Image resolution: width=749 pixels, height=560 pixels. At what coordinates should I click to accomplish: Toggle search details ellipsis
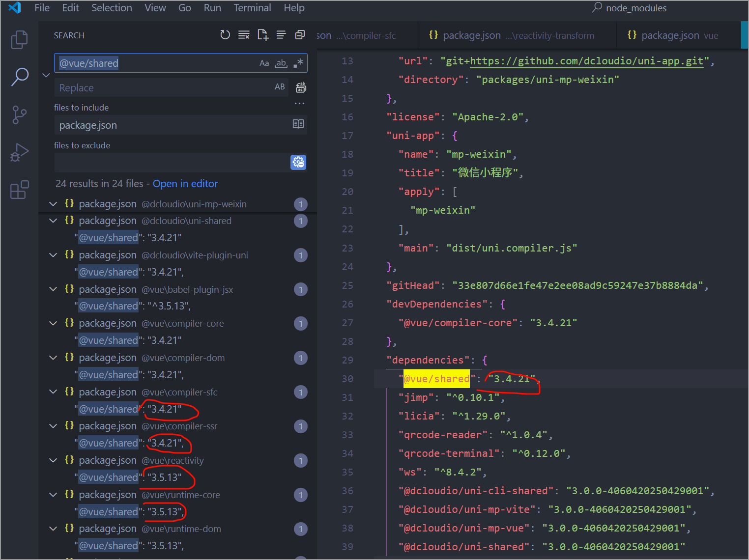coord(299,104)
